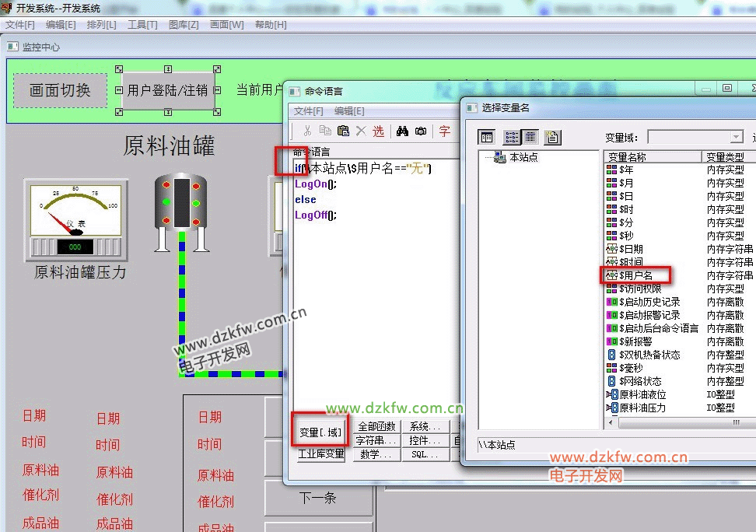
Task: Open the 变量域 dropdown
Action: coord(736,137)
